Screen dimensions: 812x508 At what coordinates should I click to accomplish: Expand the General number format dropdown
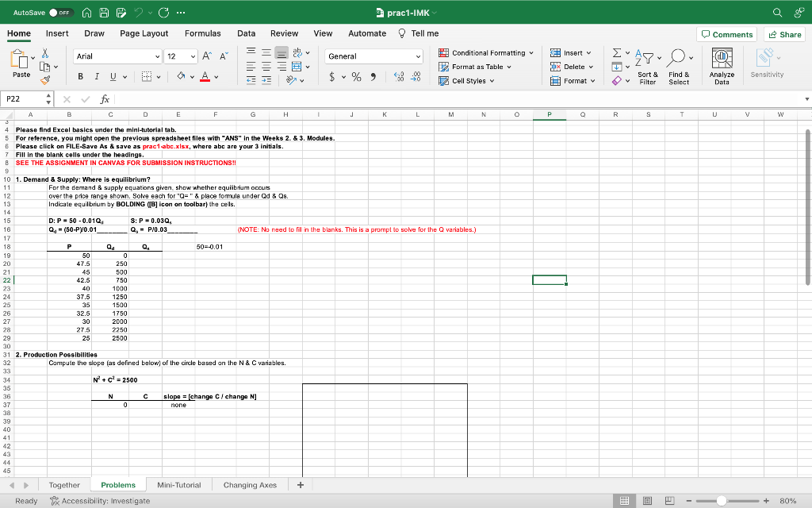(417, 57)
